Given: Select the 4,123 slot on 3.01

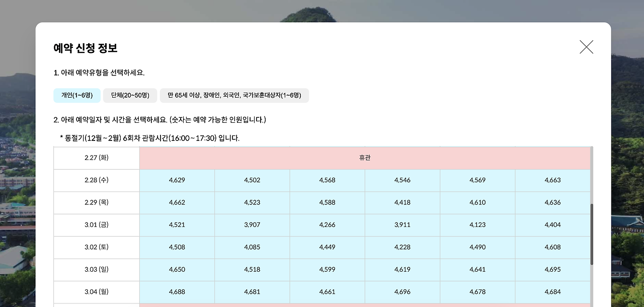Looking at the screenshot, I should (x=477, y=224).
